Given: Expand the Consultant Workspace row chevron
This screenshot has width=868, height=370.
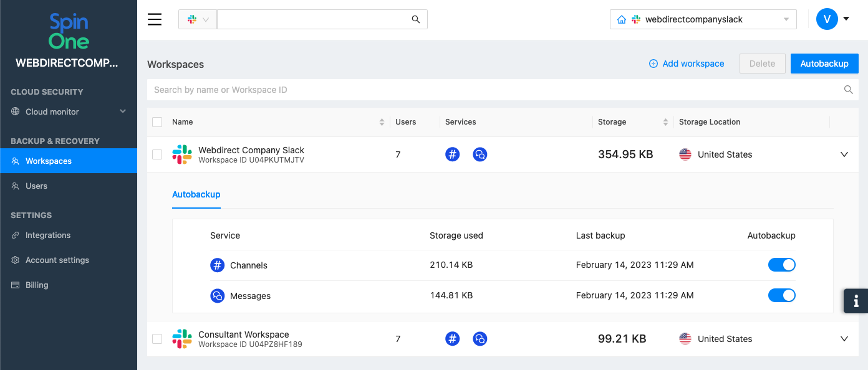Looking at the screenshot, I should coord(844,339).
